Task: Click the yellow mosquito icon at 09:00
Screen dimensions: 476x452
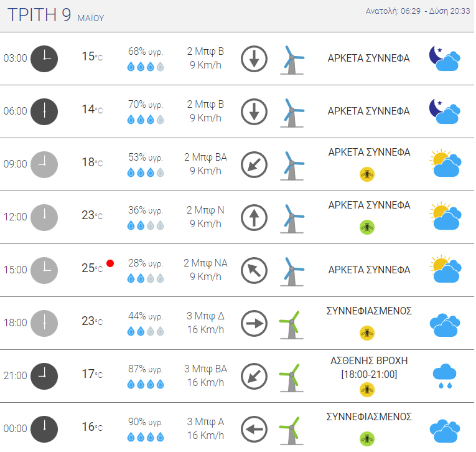Action: pos(367,174)
